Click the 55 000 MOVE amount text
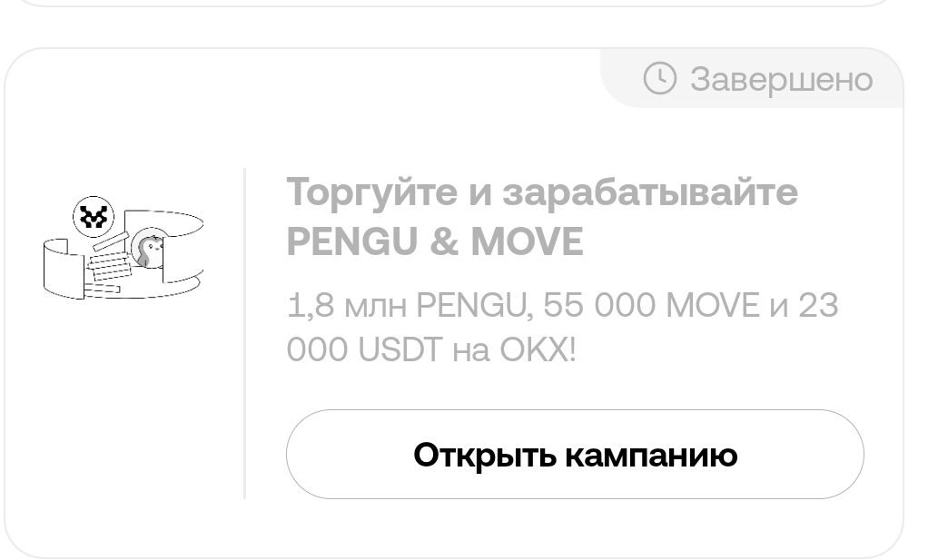 point(650,305)
